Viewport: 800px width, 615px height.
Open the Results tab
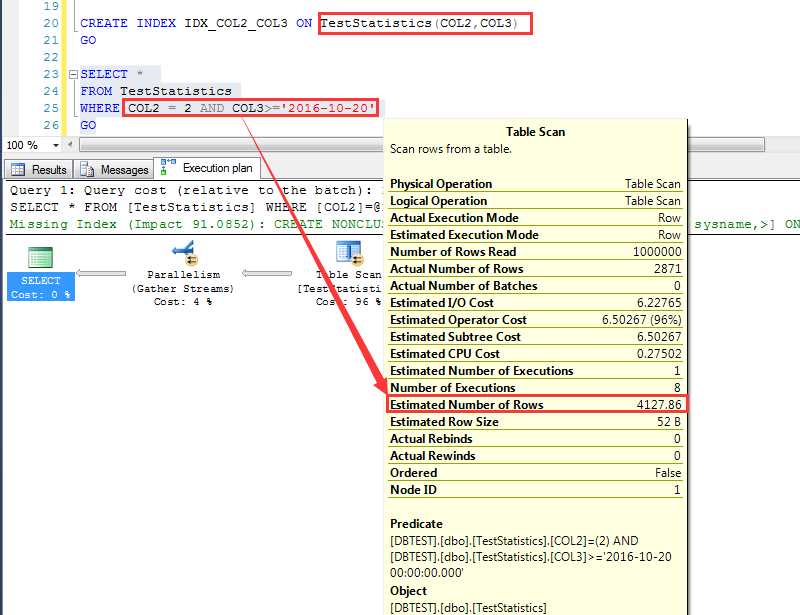pyautogui.click(x=39, y=169)
